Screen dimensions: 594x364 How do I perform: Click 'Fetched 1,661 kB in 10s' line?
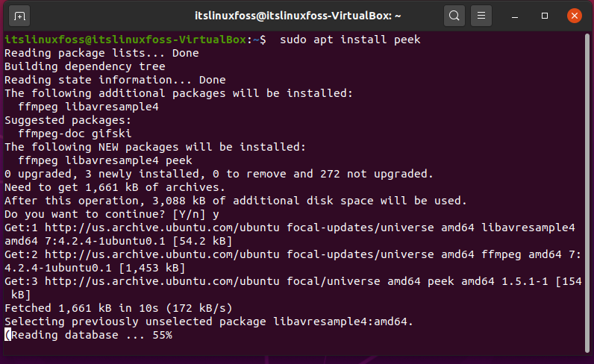[119, 309]
